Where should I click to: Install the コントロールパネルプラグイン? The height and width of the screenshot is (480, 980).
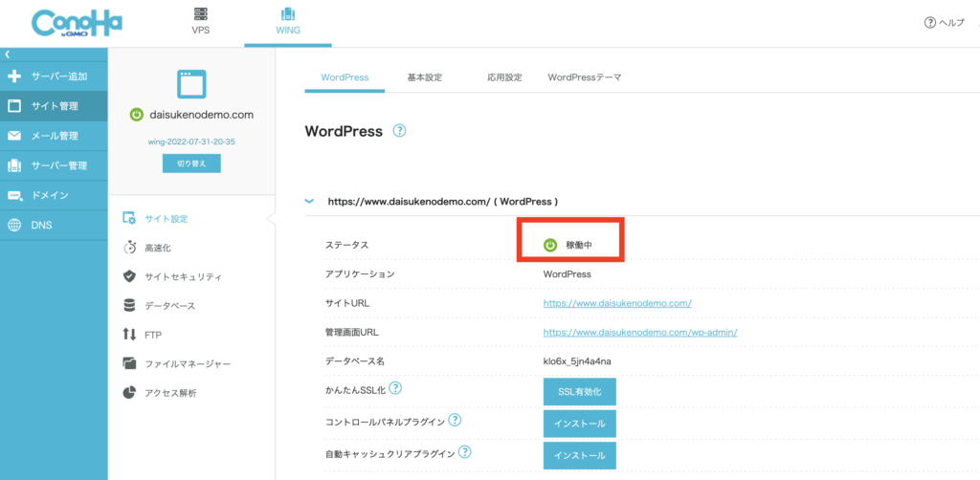579,424
